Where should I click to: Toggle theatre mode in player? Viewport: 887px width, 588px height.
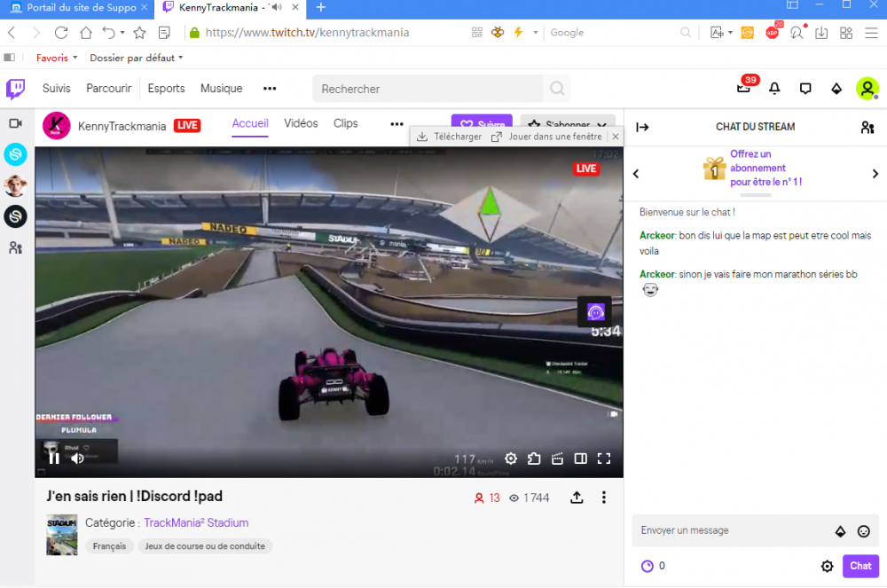coord(580,459)
